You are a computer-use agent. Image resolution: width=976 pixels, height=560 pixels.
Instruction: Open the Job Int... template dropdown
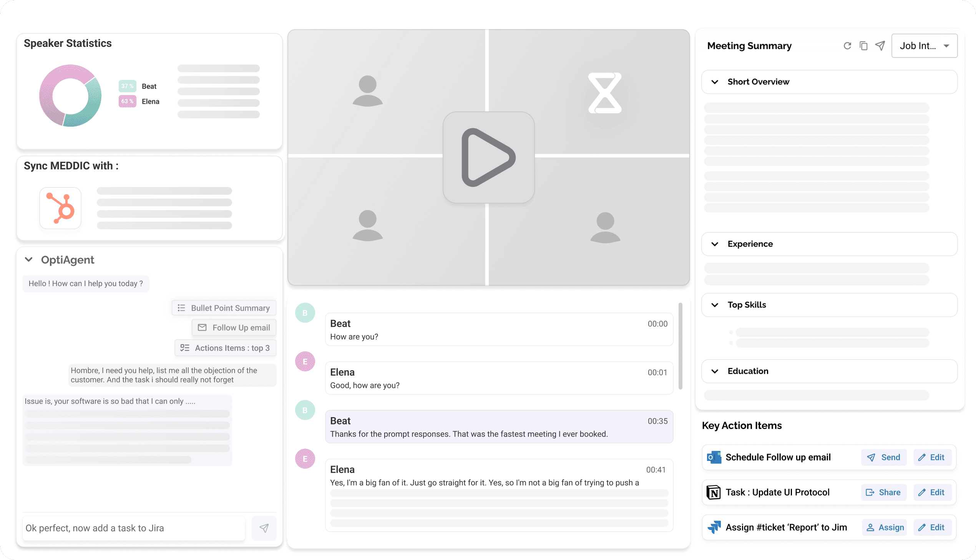(x=924, y=46)
